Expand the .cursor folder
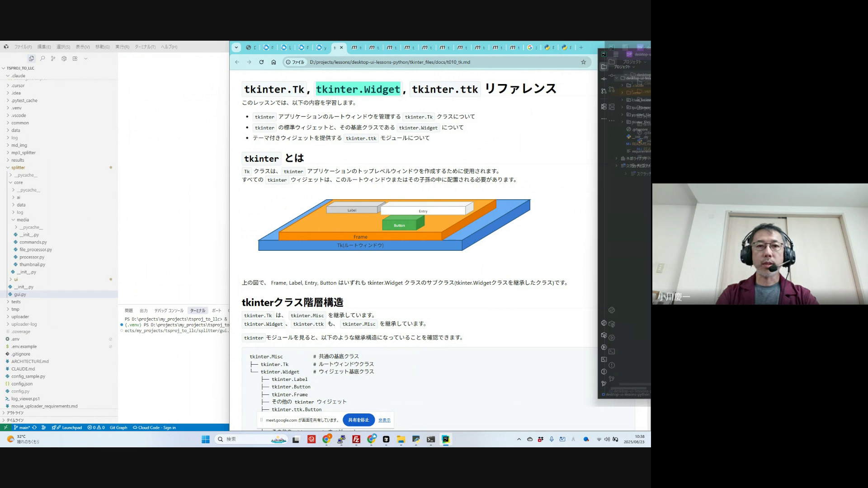Viewport: 868px width, 488px height. click(18, 85)
